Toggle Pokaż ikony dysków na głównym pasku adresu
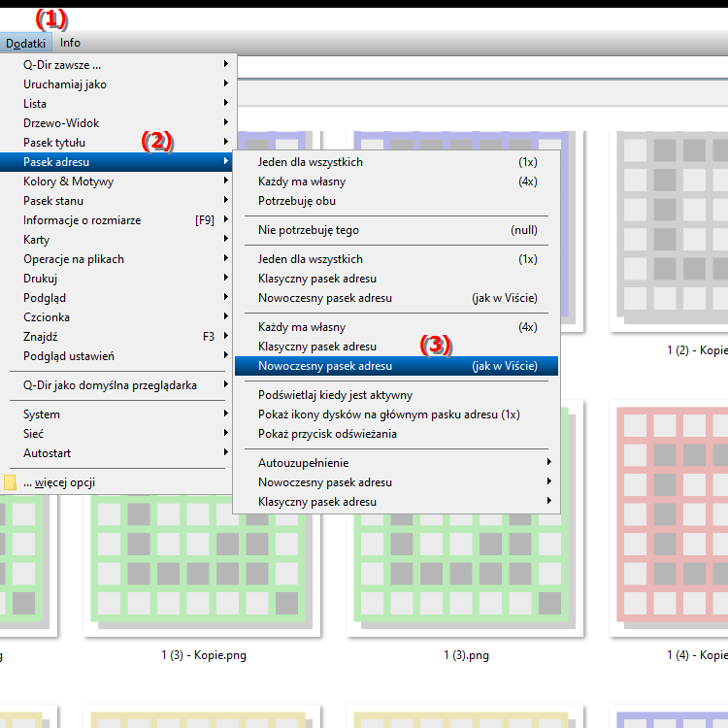The width and height of the screenshot is (728, 728). click(x=396, y=414)
